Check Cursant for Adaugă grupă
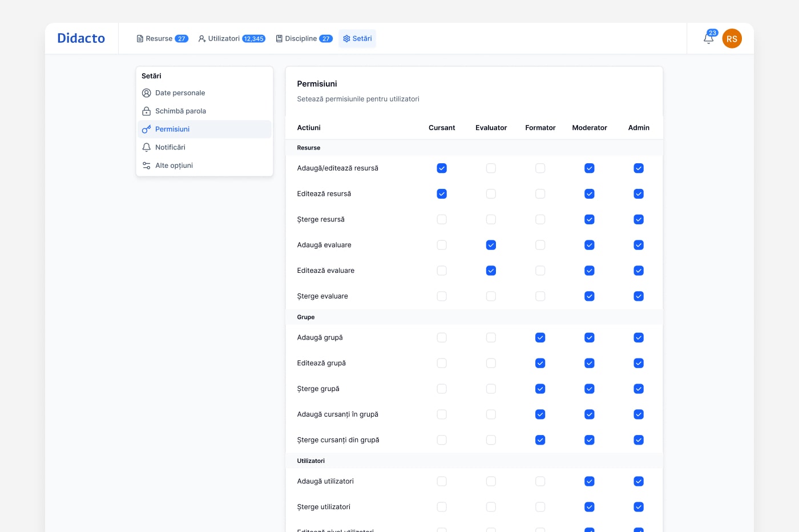This screenshot has width=799, height=532. [442, 338]
